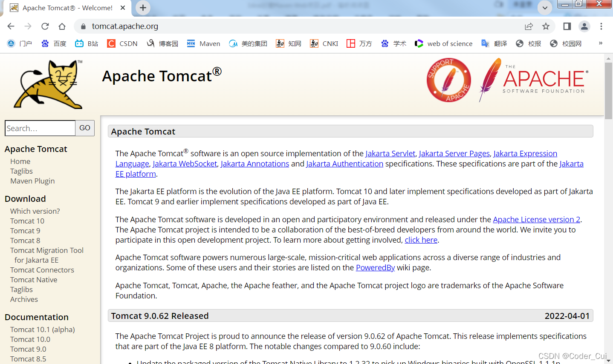This screenshot has width=613, height=364.
Task: Open the 校园网 bookmark
Action: pyautogui.click(x=566, y=43)
